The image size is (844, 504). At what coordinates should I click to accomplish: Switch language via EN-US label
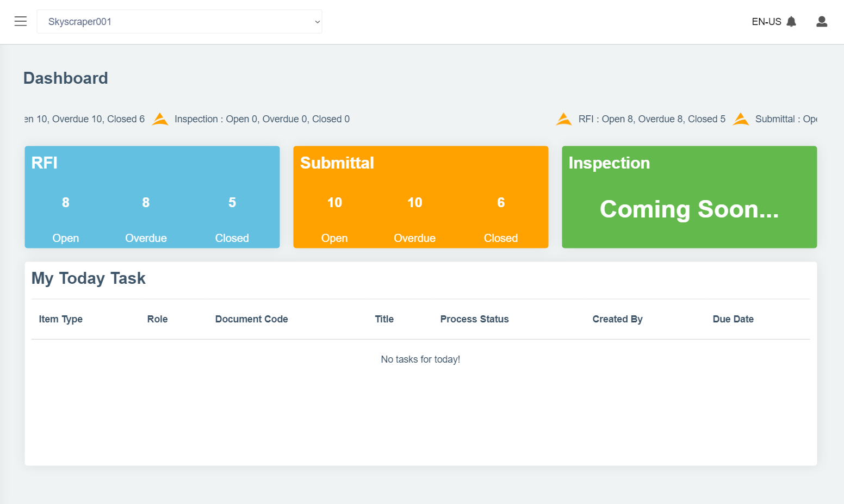pyautogui.click(x=766, y=22)
